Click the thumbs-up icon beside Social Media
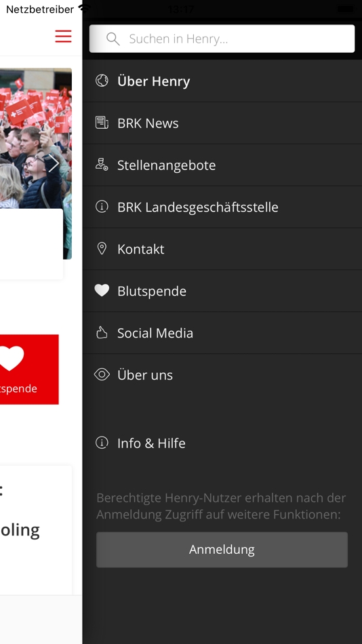The height and width of the screenshot is (644, 362). coord(102,332)
